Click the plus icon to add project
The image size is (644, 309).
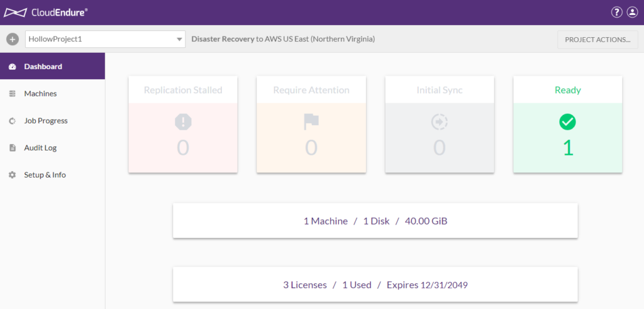[13, 39]
